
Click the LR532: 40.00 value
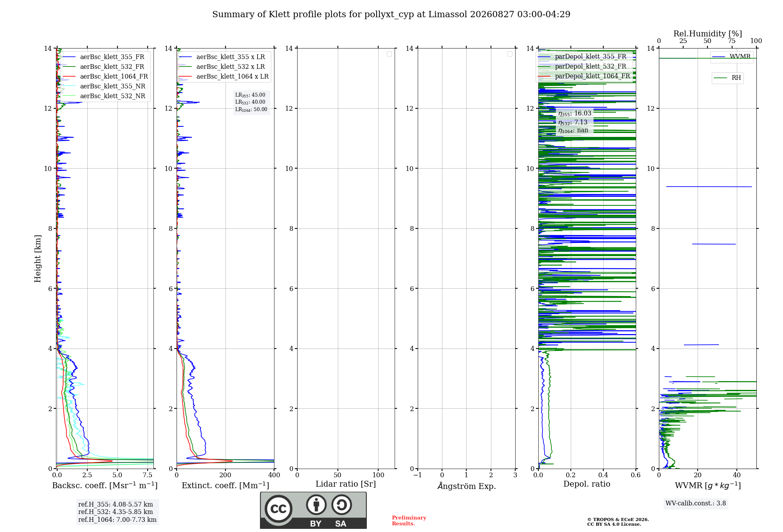(x=250, y=102)
